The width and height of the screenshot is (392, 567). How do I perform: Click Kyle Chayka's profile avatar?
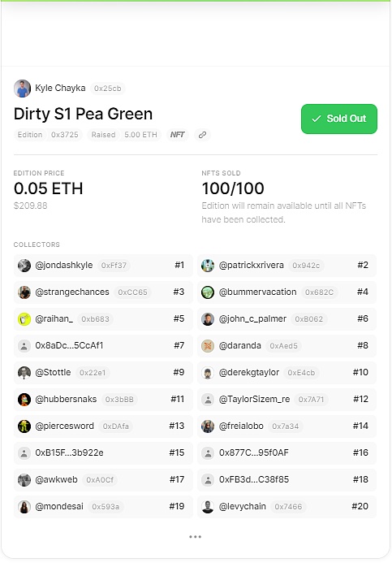click(x=23, y=89)
